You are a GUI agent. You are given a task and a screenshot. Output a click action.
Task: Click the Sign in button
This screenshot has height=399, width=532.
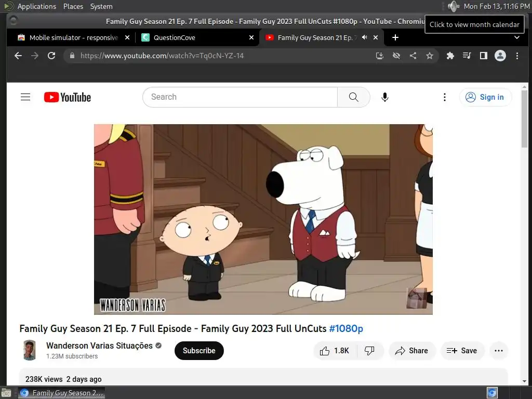point(485,97)
